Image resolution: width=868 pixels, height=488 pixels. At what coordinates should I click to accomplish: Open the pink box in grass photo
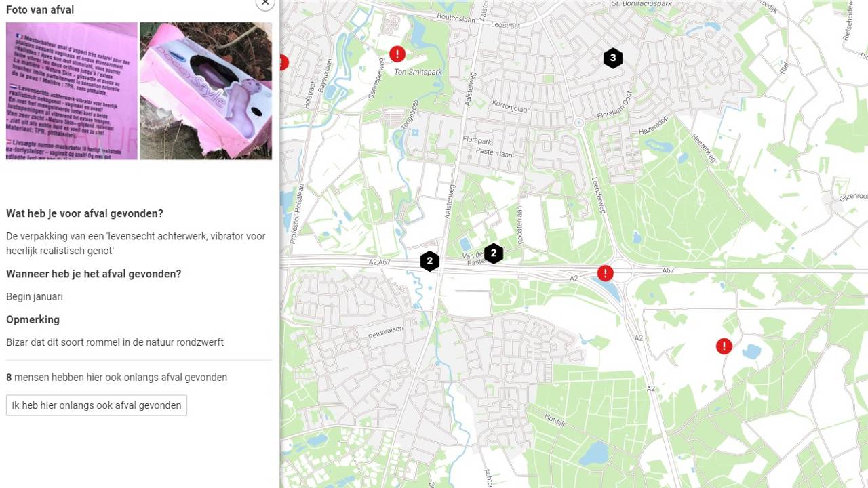[x=205, y=91]
